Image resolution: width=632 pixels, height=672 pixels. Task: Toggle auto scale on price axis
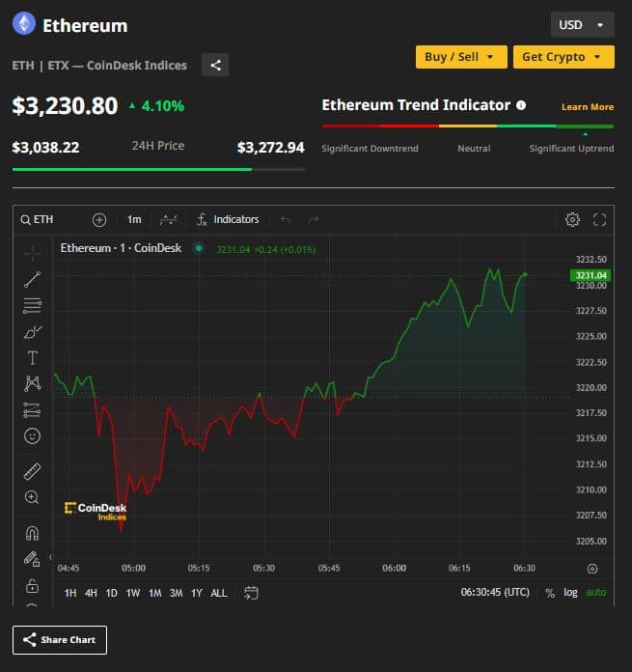(596, 592)
